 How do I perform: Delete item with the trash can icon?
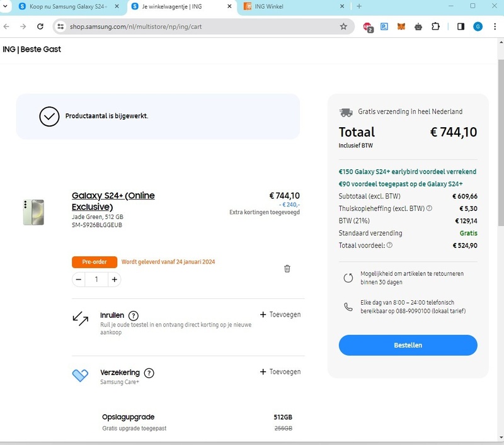pyautogui.click(x=287, y=268)
